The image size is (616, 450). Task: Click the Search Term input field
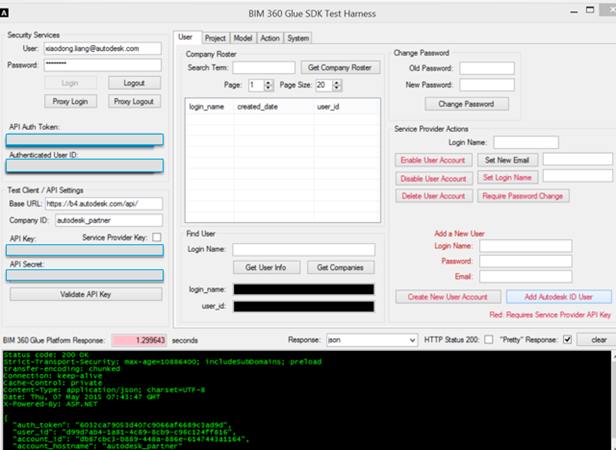pyautogui.click(x=264, y=67)
